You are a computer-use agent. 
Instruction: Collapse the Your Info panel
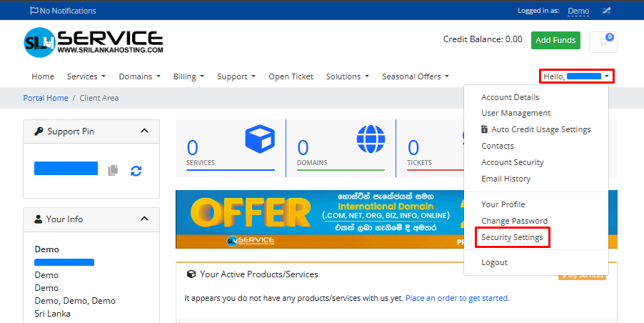pos(144,219)
